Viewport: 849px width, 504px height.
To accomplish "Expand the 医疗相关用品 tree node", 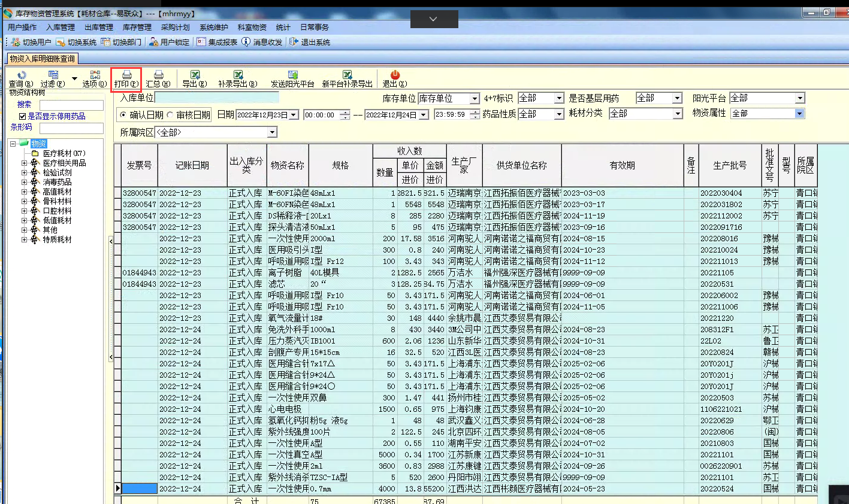I will (24, 163).
